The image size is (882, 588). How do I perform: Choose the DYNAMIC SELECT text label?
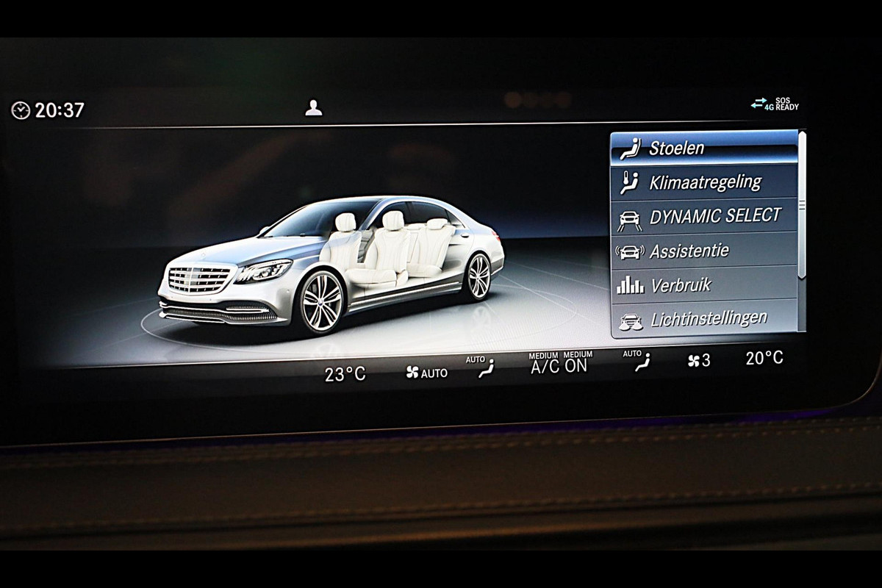715,216
